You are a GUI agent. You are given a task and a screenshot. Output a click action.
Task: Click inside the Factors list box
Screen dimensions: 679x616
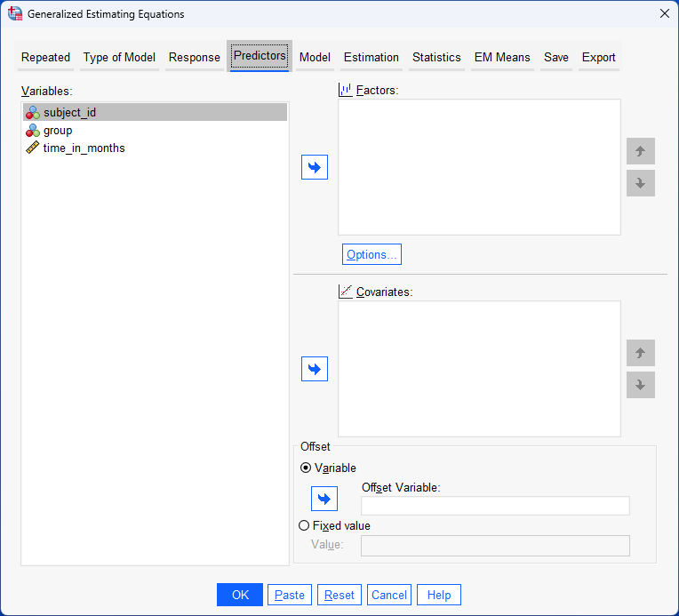[x=479, y=167]
